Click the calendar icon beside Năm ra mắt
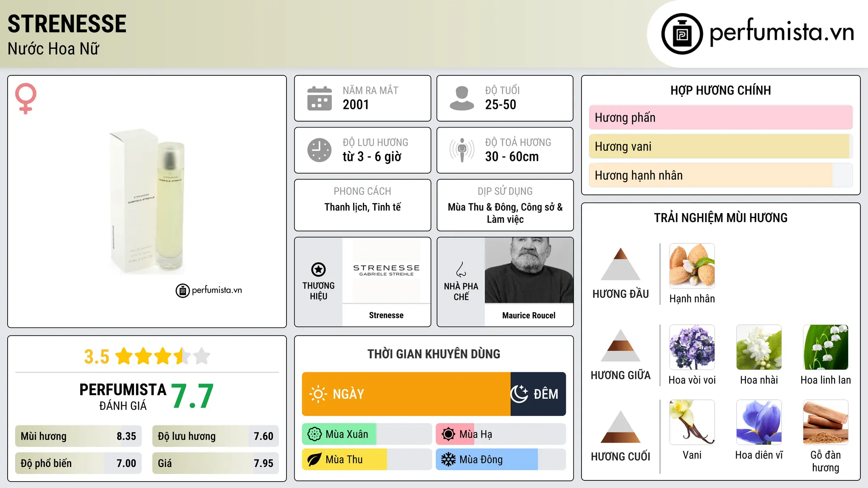The width and height of the screenshot is (868, 488). pyautogui.click(x=320, y=98)
